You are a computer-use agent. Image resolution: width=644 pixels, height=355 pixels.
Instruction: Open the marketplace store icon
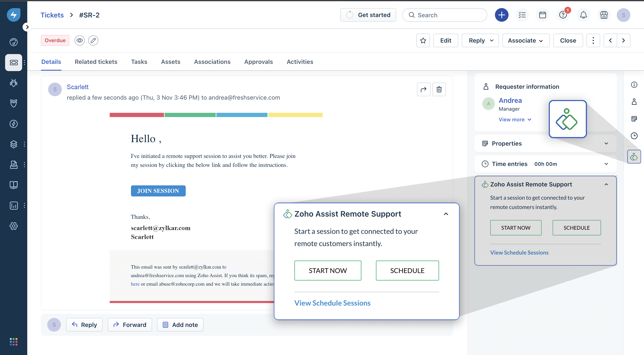[604, 15]
